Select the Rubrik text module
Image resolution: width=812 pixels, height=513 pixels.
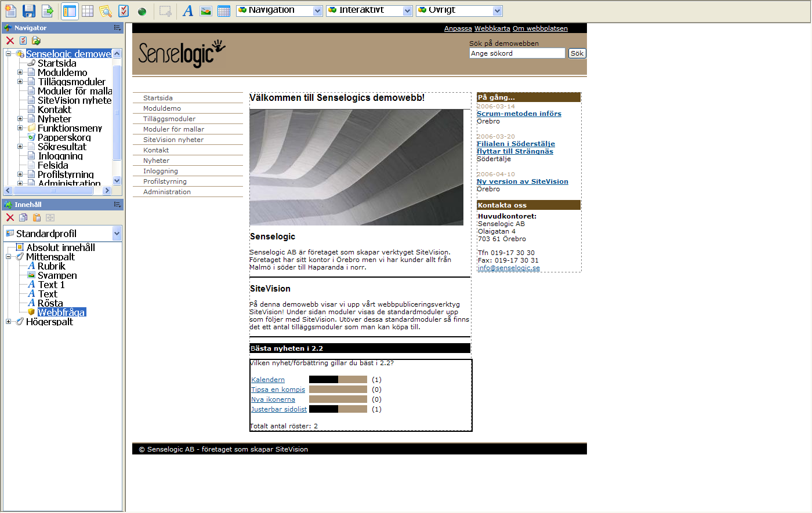[52, 266]
